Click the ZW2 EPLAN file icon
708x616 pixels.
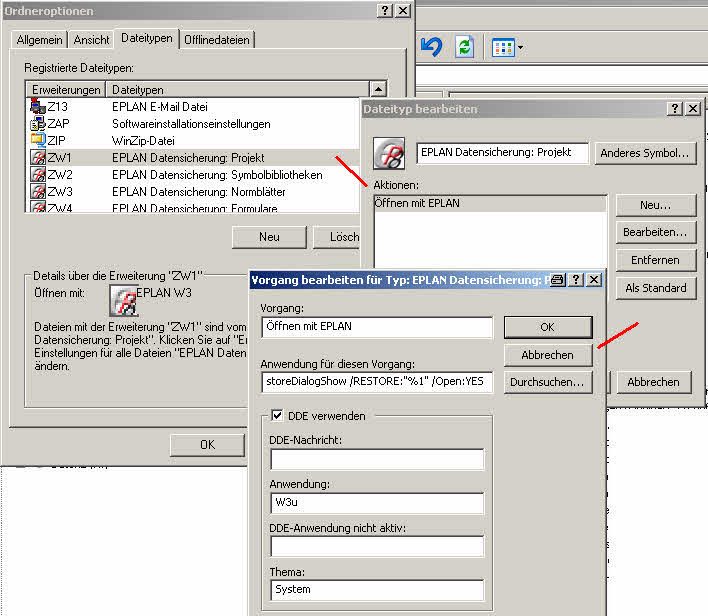(37, 174)
